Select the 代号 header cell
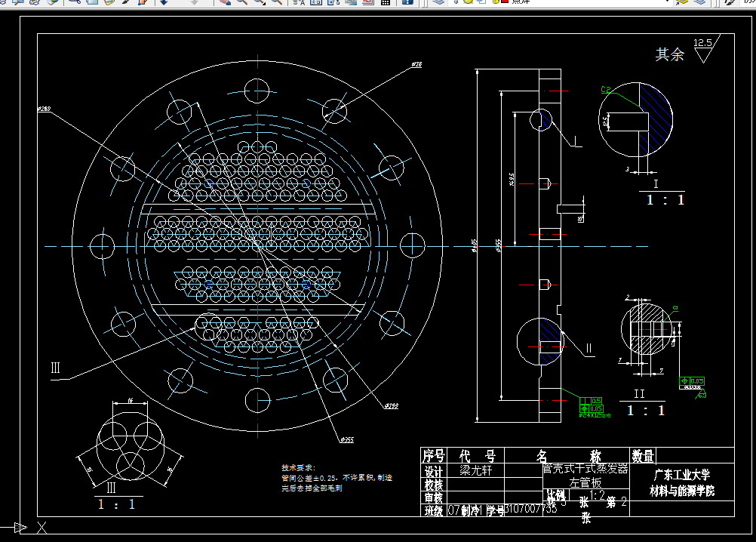756x542 pixels. tap(477, 455)
